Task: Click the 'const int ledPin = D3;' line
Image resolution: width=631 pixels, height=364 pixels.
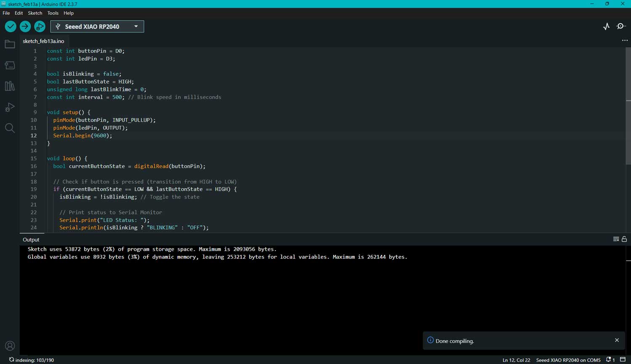Action: pos(81,59)
